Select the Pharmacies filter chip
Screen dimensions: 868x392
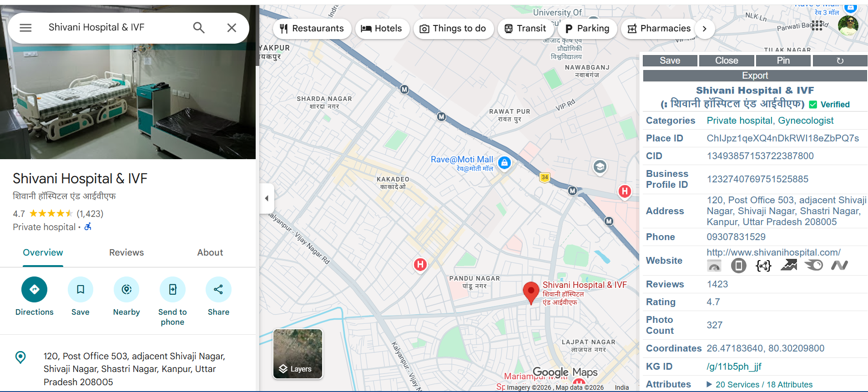coord(660,29)
